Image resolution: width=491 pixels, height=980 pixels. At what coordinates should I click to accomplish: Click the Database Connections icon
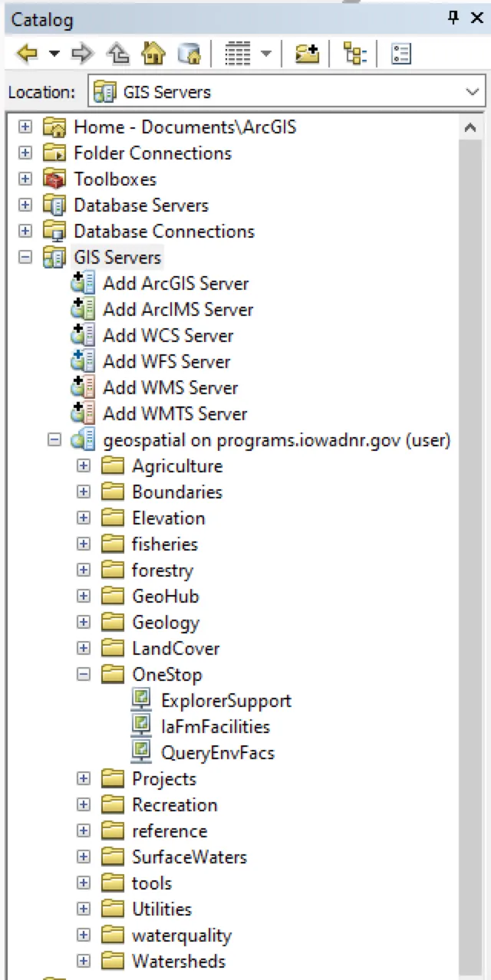[x=54, y=232]
